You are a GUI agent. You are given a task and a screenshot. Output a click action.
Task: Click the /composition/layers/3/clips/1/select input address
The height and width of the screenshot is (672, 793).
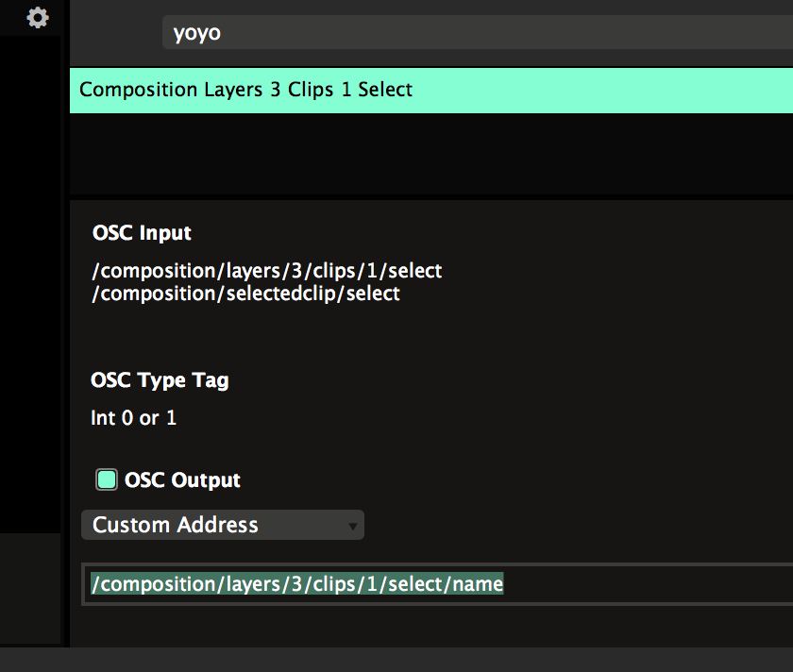[x=267, y=271]
